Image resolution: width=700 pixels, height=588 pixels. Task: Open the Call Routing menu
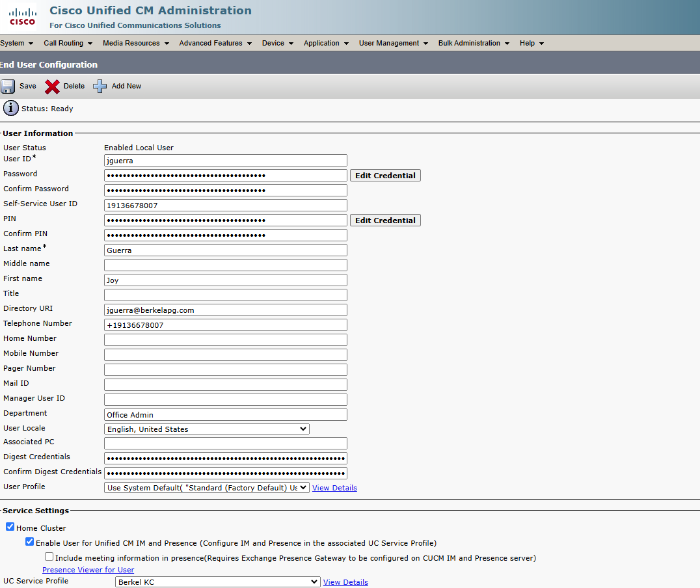[68, 44]
